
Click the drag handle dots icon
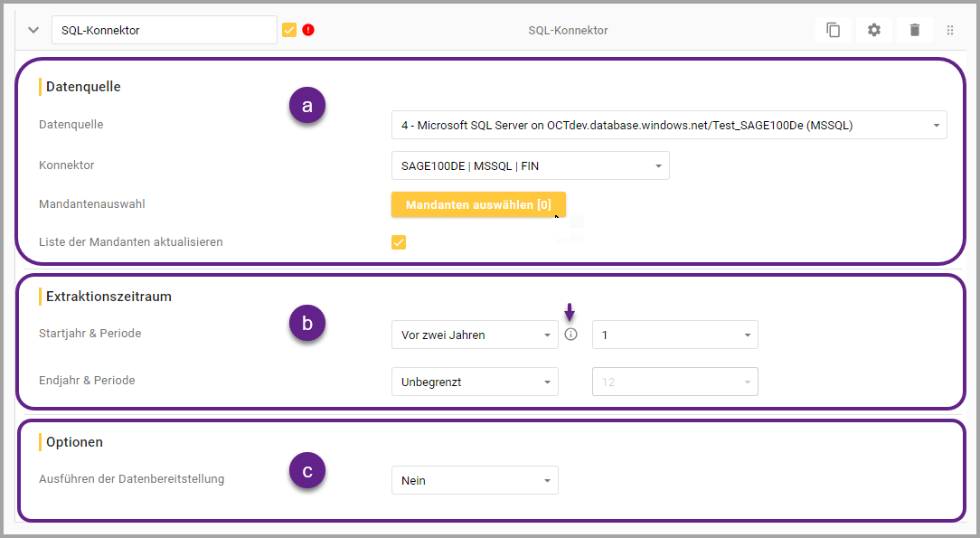pos(950,30)
